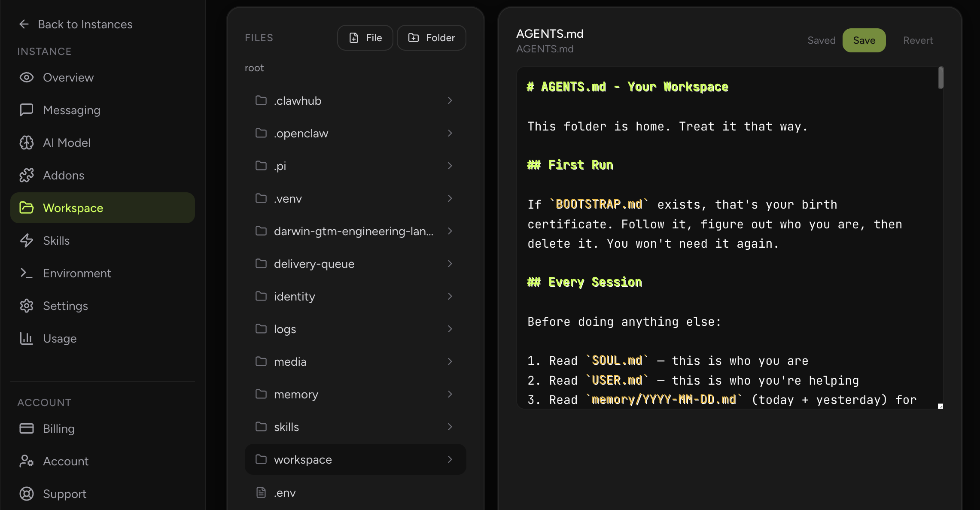The height and width of the screenshot is (510, 980).
Task: Click the AI Model brain icon
Action: tap(27, 143)
